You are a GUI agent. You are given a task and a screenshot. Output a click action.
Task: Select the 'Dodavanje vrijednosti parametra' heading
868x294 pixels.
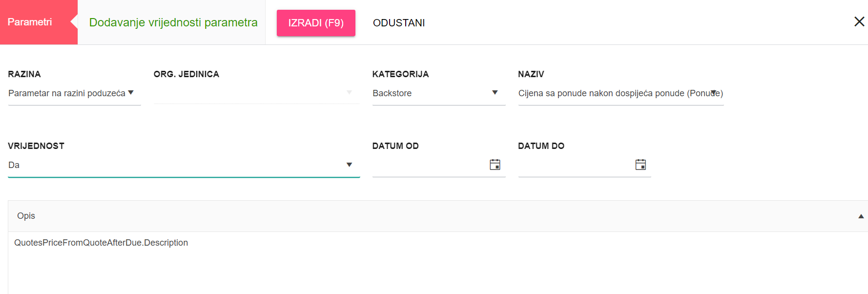click(173, 22)
